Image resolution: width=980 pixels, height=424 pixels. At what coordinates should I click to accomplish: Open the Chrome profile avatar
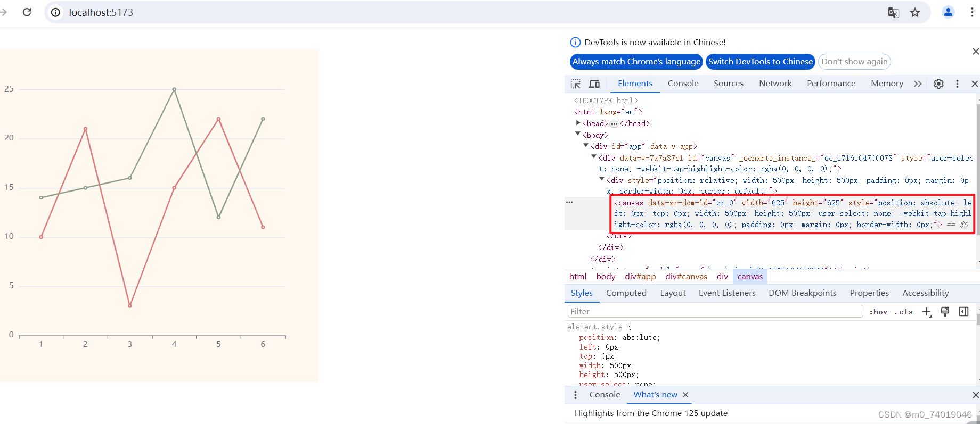(948, 12)
